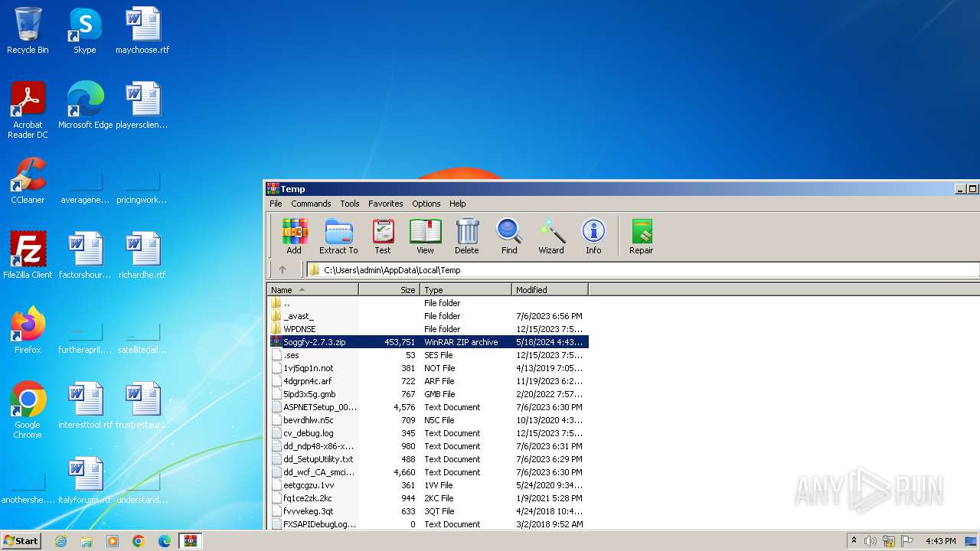Select the _avast_ folder row
The image size is (980, 551).
click(x=428, y=316)
